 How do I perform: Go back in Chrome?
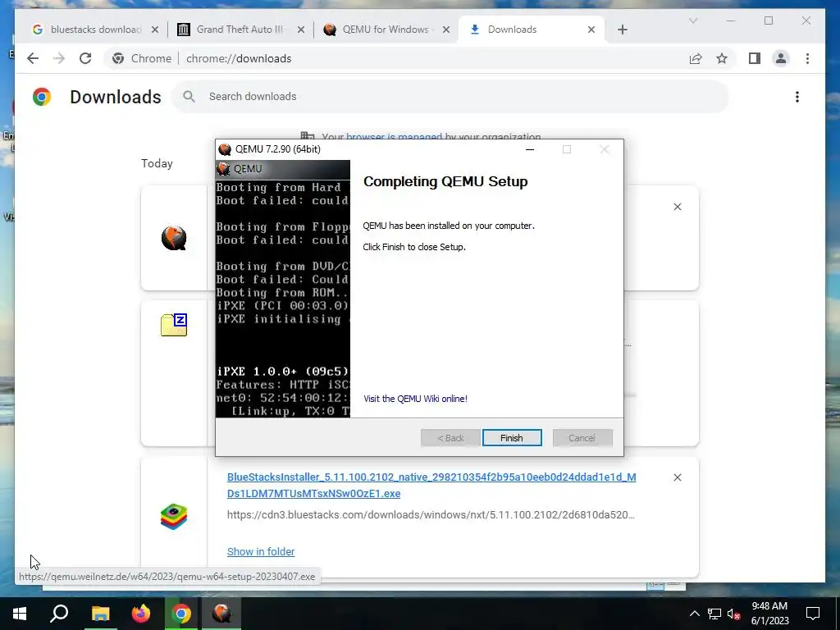tap(33, 58)
